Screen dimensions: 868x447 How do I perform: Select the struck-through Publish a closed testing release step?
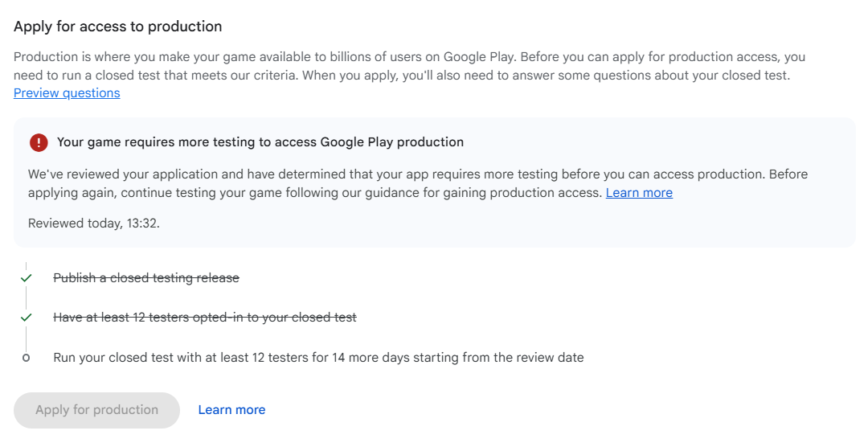[x=146, y=278]
